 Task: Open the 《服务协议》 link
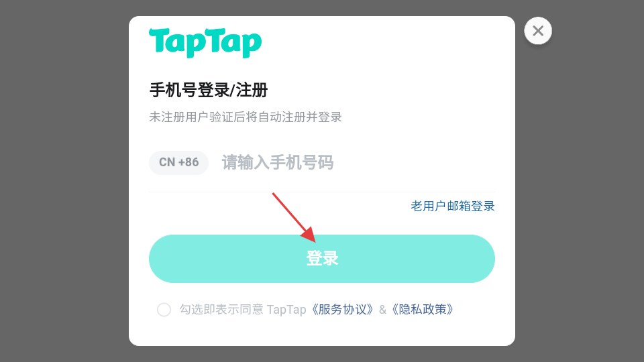click(x=341, y=310)
